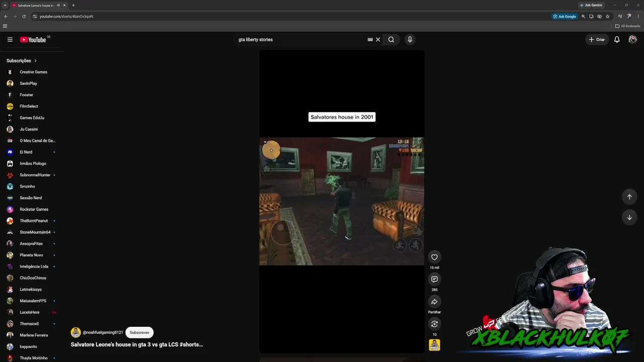This screenshot has height=362, width=644.
Task: Open YouTube notifications bell
Action: coord(617,40)
